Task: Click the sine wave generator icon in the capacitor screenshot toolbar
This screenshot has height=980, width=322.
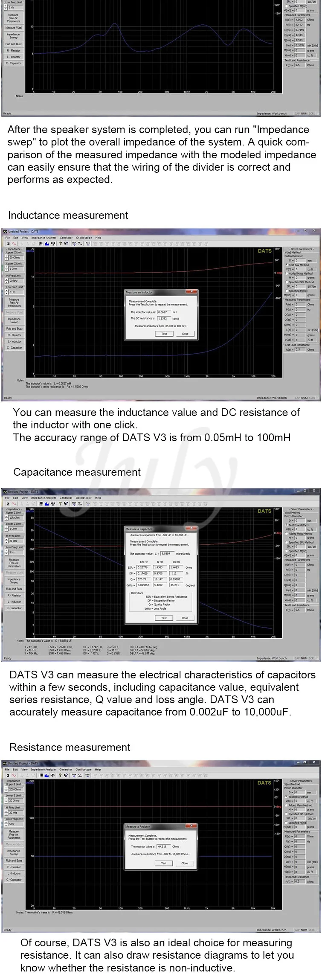Action: point(14,503)
